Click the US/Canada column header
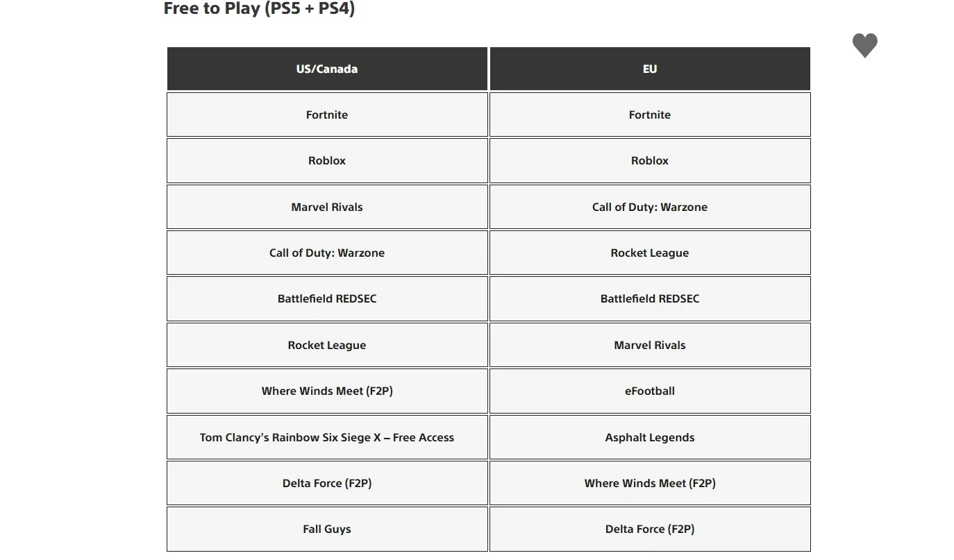Screen dimensions: 954x560 [x=327, y=69]
